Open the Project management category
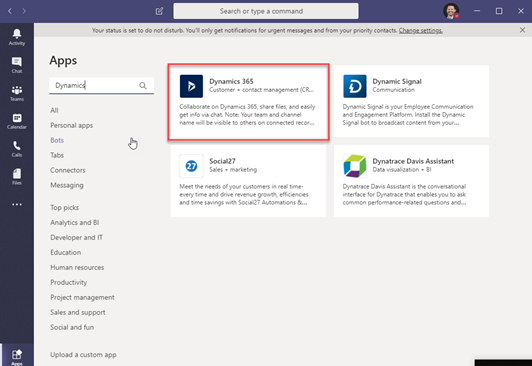The width and height of the screenshot is (532, 366). point(82,297)
